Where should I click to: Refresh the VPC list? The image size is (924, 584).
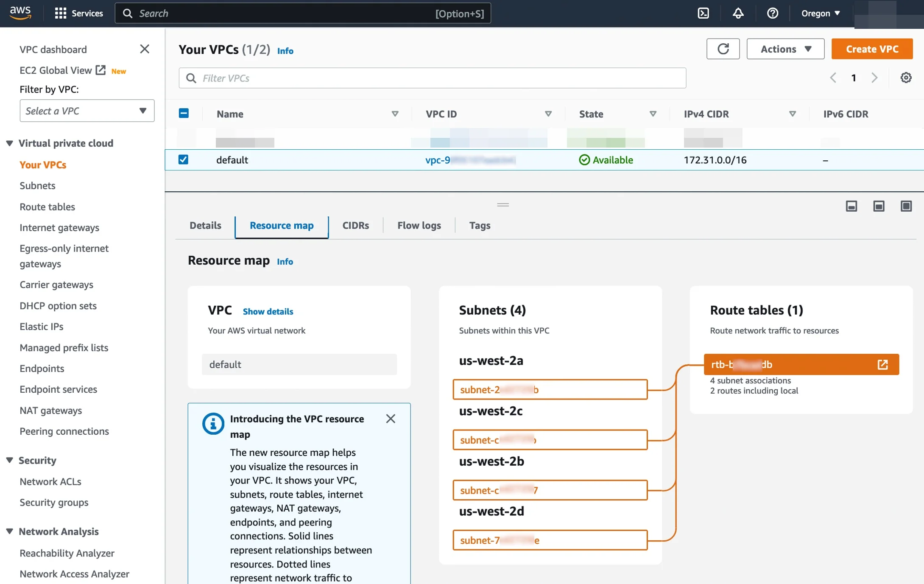click(x=723, y=49)
